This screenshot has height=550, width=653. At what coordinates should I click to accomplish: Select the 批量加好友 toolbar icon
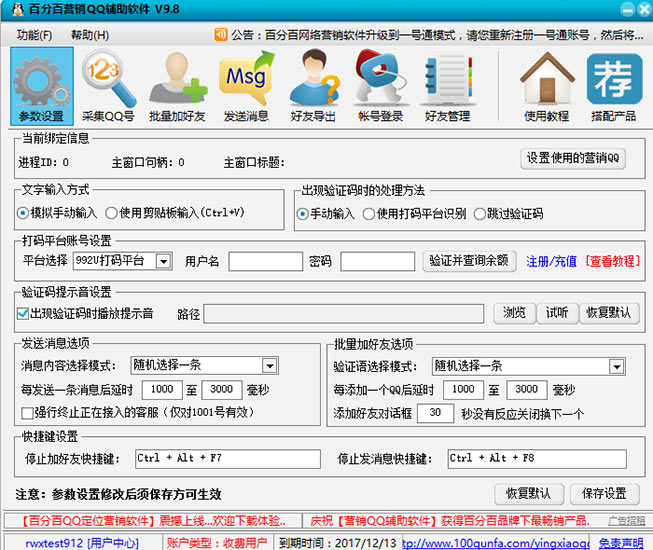[177, 86]
